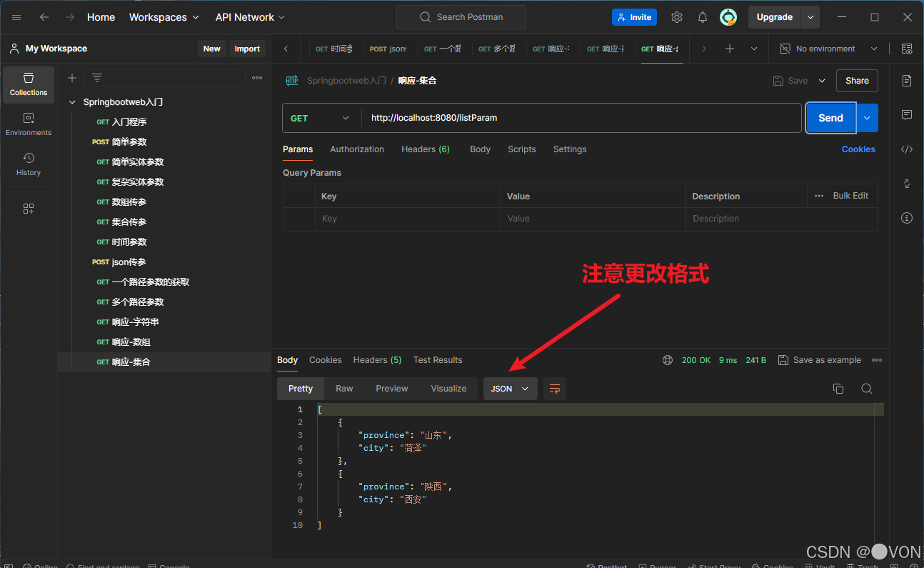This screenshot has height=568, width=924.
Task: Open the user avatar menu
Action: (x=728, y=17)
